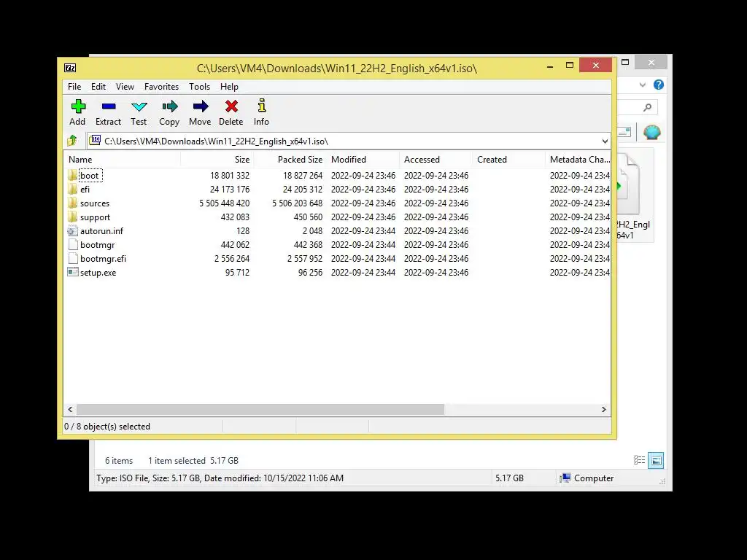Open the Tools menu

click(200, 87)
